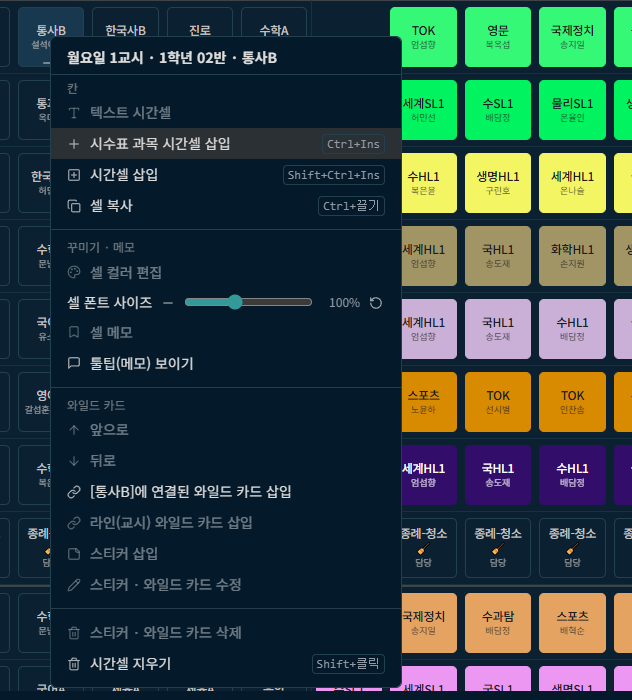Click 뒤로 down-arrow wildcard option
The width and height of the screenshot is (632, 700).
point(226,461)
